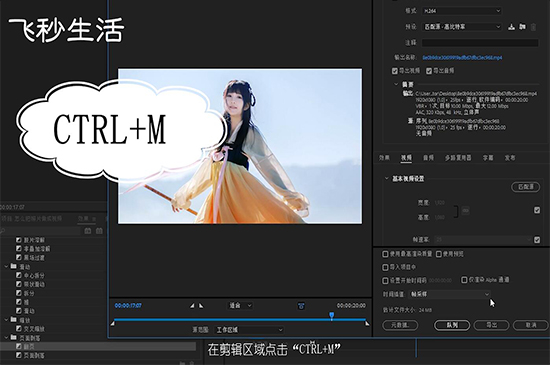Click the save preset icon
The image size is (550, 365).
pyautogui.click(x=511, y=27)
